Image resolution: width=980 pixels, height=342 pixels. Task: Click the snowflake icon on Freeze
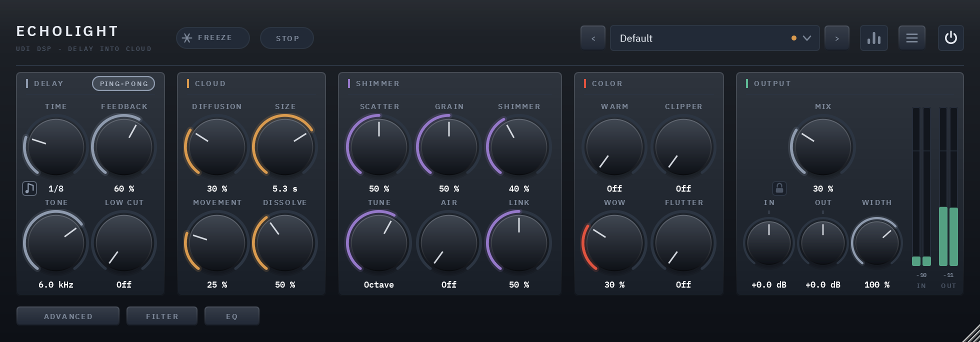(x=187, y=38)
